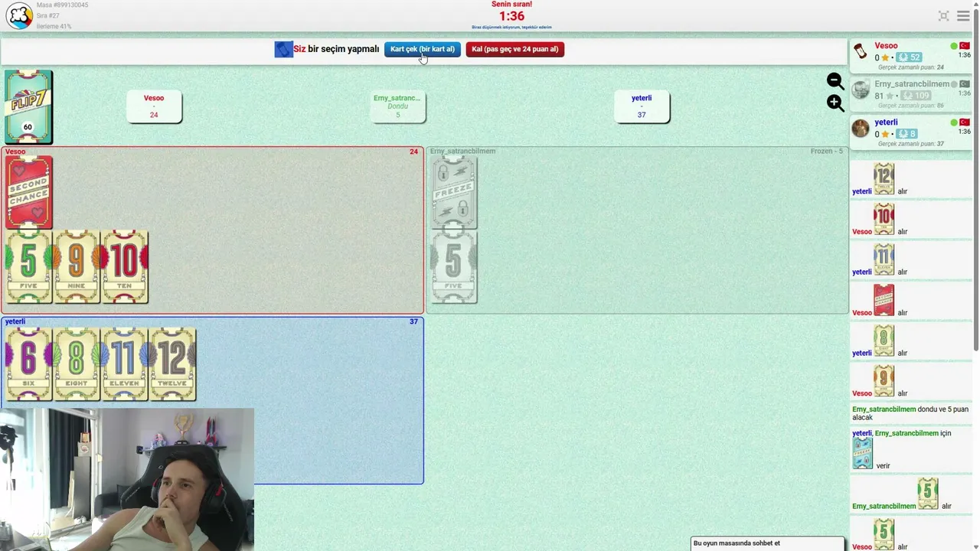The image size is (980, 551).
Task: Open yeterli's profile name in the player panel
Action: pyautogui.click(x=886, y=122)
